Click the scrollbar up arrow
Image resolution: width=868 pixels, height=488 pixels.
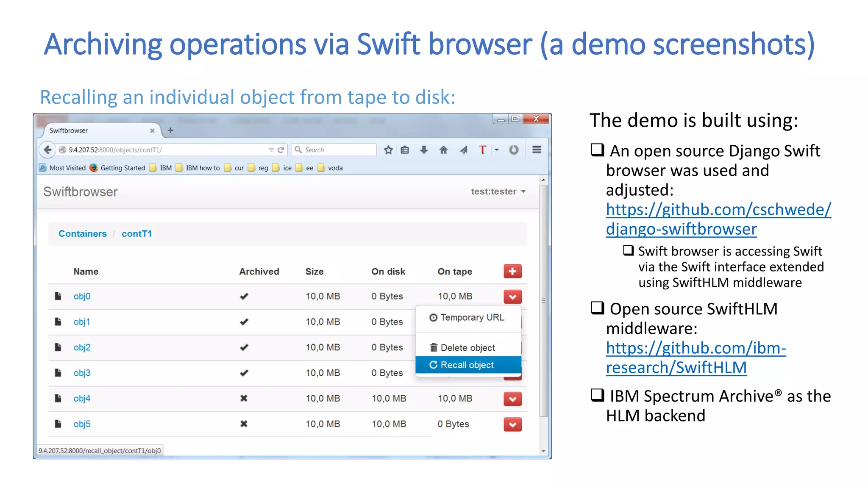point(543,180)
